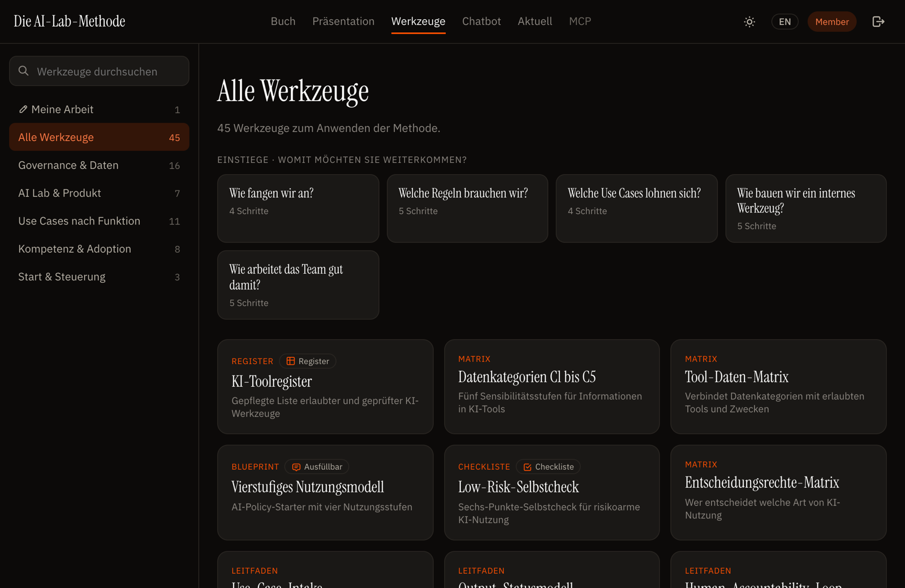Screen dimensions: 905x588
Task: Open the 'Wie fangen wir an?' path
Action: (298, 209)
